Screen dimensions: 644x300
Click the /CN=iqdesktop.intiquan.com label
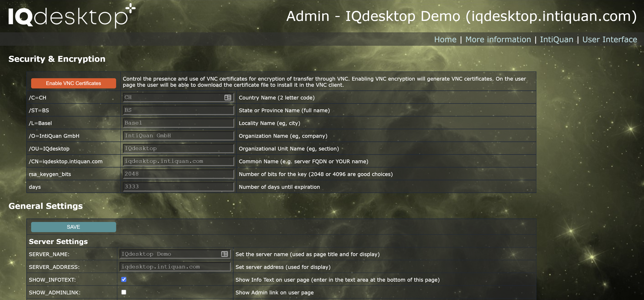coord(65,162)
